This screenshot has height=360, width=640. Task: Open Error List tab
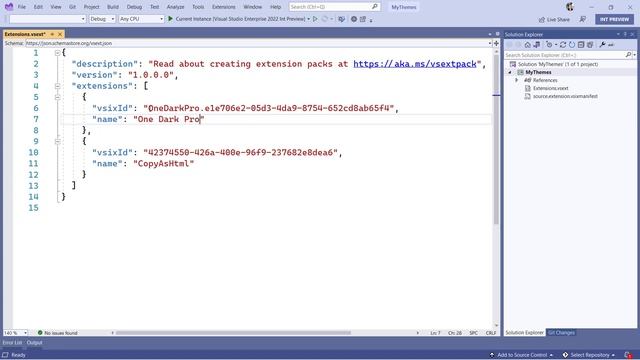pos(12,343)
